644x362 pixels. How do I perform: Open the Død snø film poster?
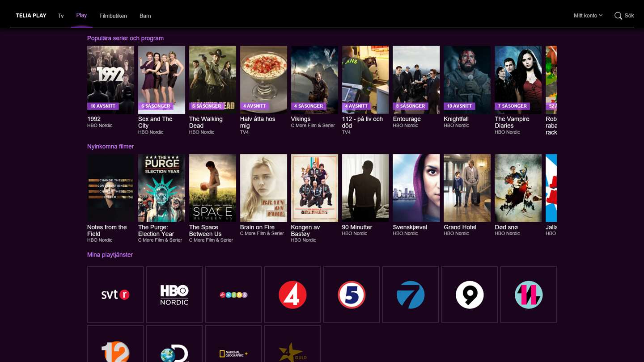point(518,188)
